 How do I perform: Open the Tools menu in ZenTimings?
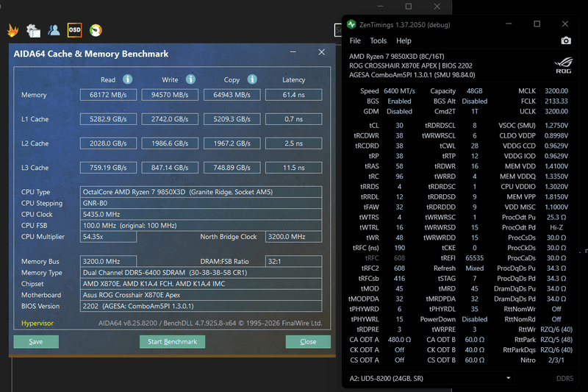378,40
